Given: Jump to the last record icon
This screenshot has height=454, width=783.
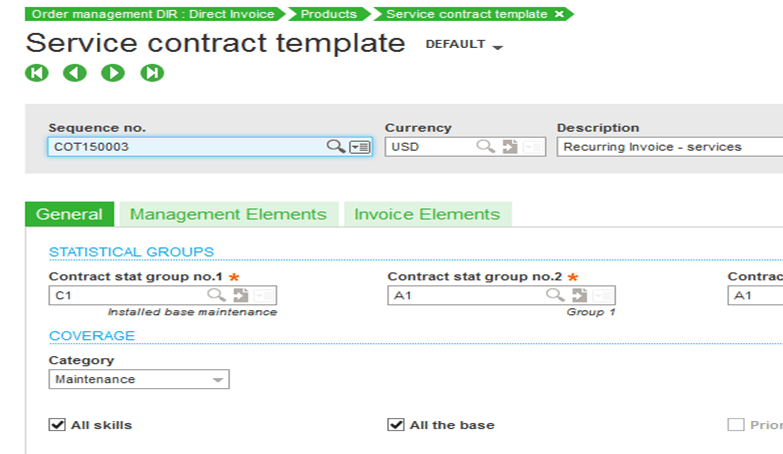Looking at the screenshot, I should pos(152,73).
